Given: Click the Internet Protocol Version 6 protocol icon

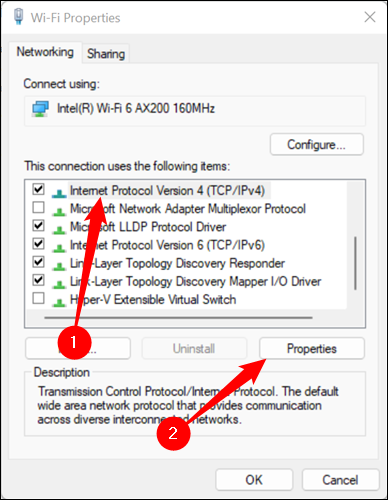Looking at the screenshot, I should click(59, 248).
